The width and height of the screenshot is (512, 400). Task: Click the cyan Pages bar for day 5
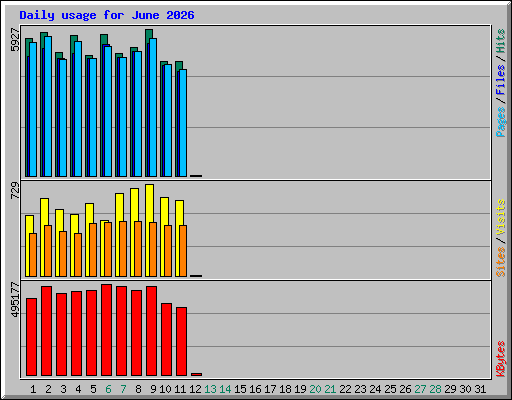(93, 117)
